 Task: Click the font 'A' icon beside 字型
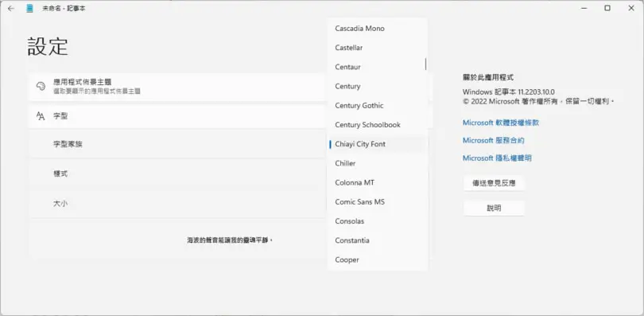coord(41,116)
